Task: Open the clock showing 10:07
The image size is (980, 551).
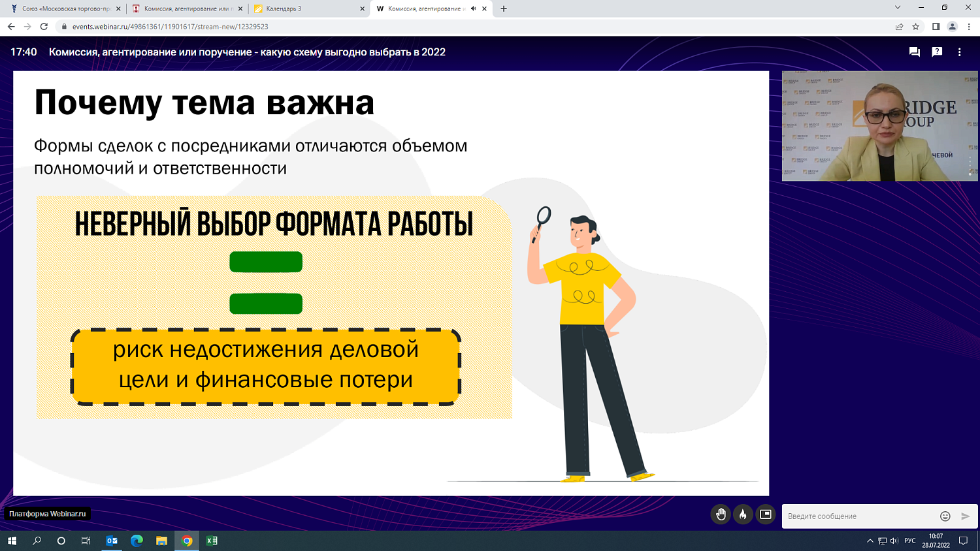Action: pos(936,541)
